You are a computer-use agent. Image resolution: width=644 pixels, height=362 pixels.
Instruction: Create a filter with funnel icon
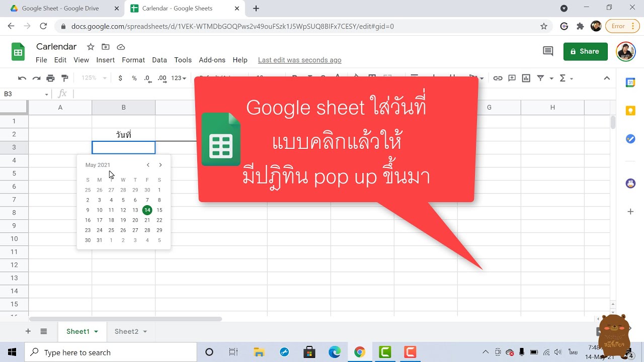click(540, 78)
